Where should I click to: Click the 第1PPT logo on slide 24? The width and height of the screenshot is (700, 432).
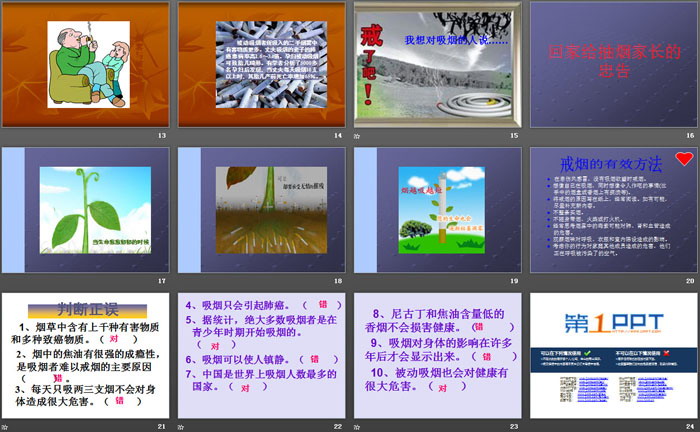pyautogui.click(x=614, y=323)
